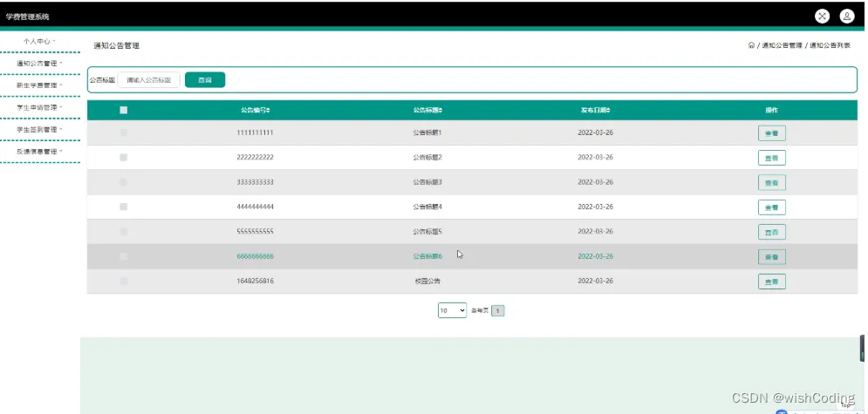Image resolution: width=868 pixels, height=414 pixels.
Task: Check the row checkbox for 1111111111
Action: [x=124, y=132]
